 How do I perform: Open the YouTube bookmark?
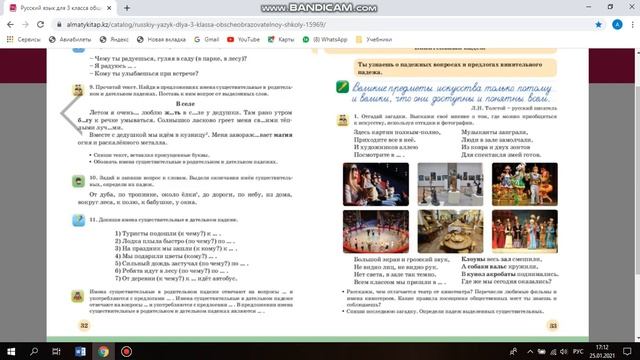pyautogui.click(x=243, y=40)
